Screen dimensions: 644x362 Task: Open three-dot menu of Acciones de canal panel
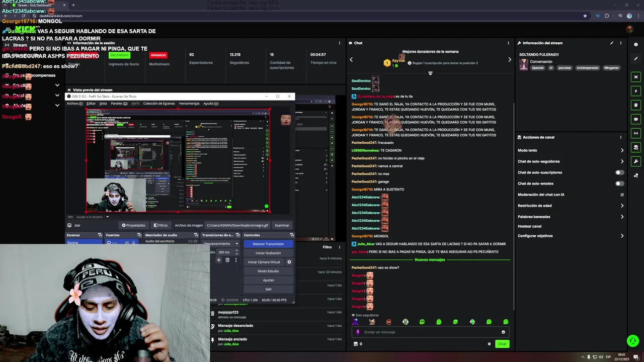click(x=620, y=137)
